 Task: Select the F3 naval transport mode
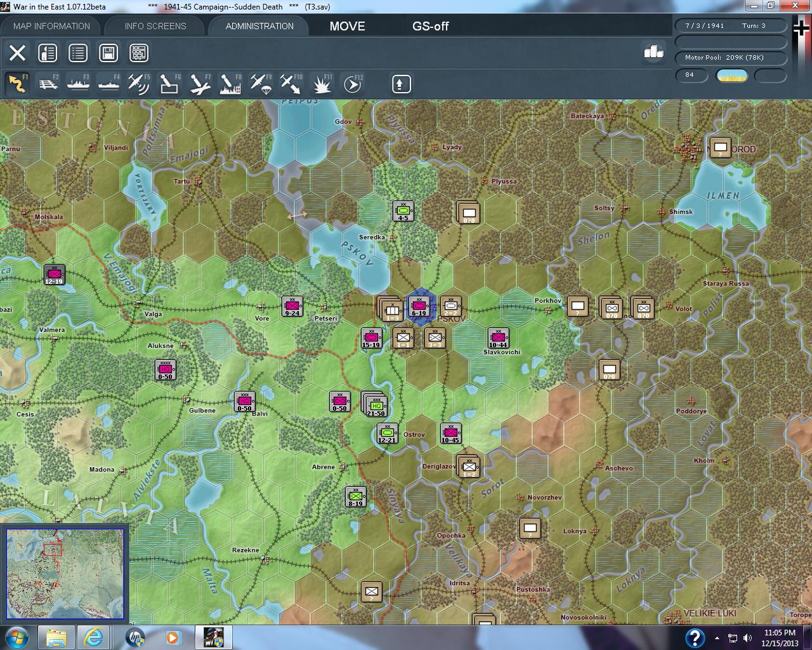[79, 84]
